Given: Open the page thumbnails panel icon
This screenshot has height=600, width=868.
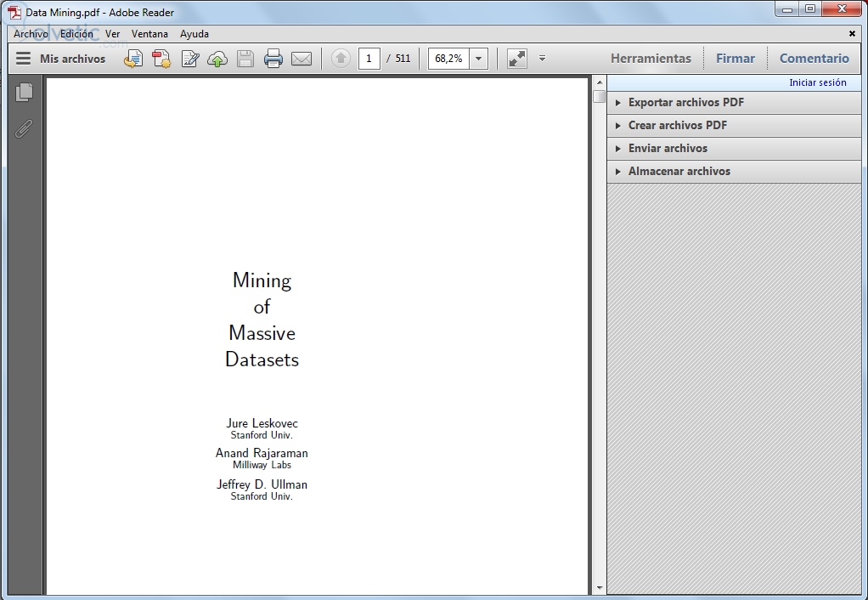Looking at the screenshot, I should pos(25,92).
